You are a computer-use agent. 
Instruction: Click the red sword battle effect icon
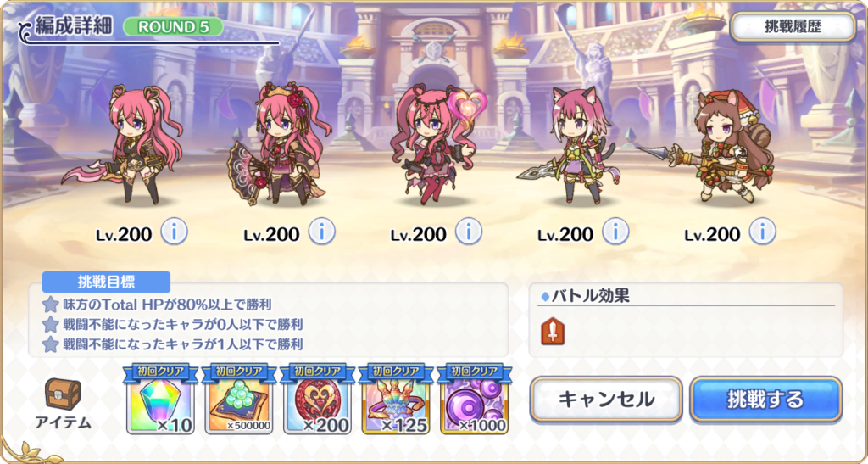click(x=553, y=331)
